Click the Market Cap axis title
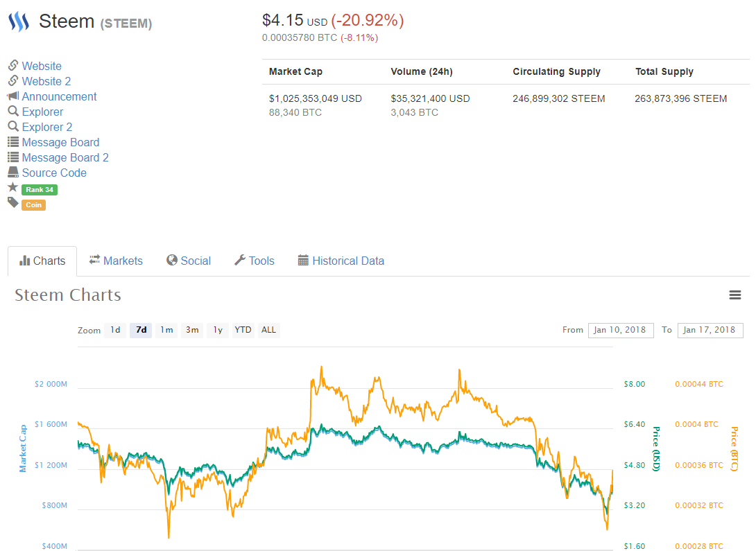 23,448
